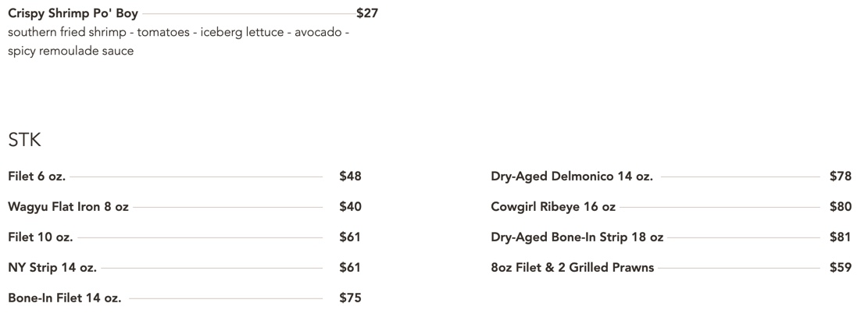Click the $80 Cowgirl Ribeye price
This screenshot has width=868, height=321.
click(x=841, y=207)
